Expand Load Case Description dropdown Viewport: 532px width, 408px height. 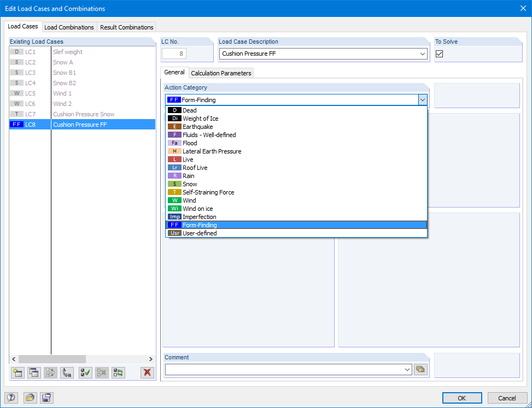point(423,54)
